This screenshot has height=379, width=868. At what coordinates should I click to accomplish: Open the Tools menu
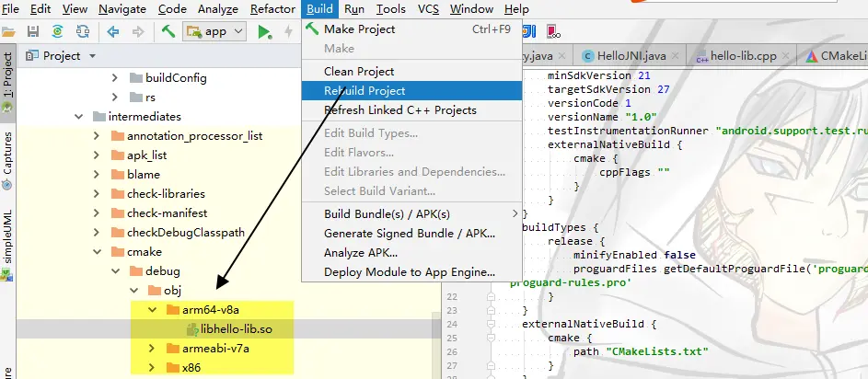pos(391,9)
